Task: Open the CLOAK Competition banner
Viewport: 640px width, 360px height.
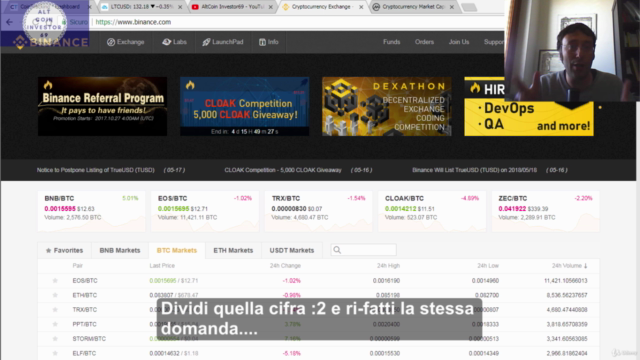Action: tap(244, 106)
